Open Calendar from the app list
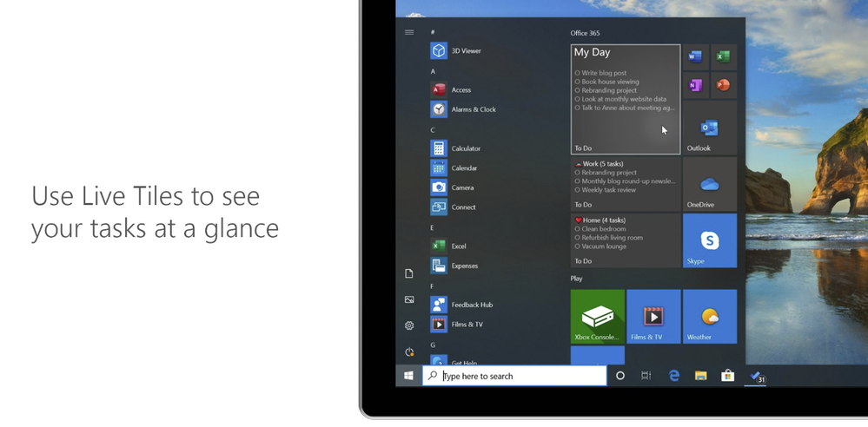 [x=454, y=168]
